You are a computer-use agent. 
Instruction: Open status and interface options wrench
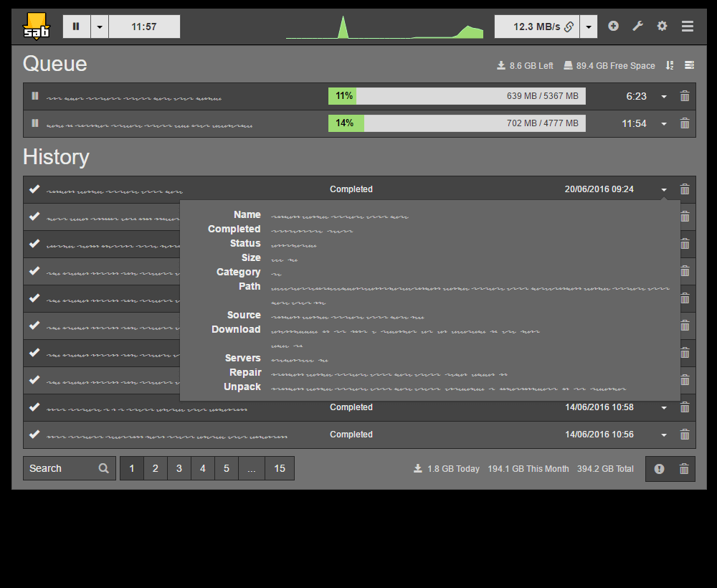[637, 27]
